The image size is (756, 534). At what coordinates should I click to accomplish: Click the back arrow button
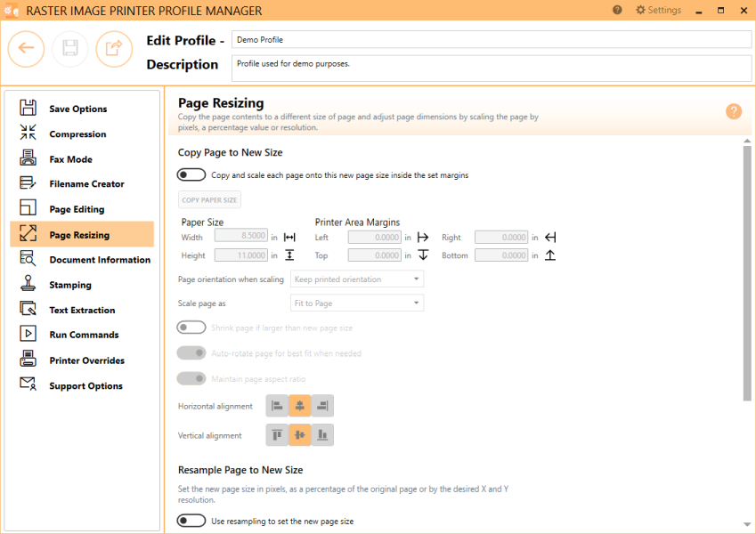(26, 49)
